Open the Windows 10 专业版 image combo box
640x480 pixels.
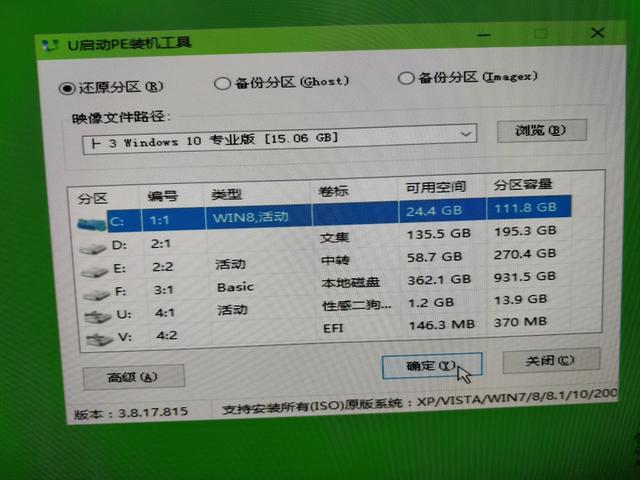[x=279, y=139]
